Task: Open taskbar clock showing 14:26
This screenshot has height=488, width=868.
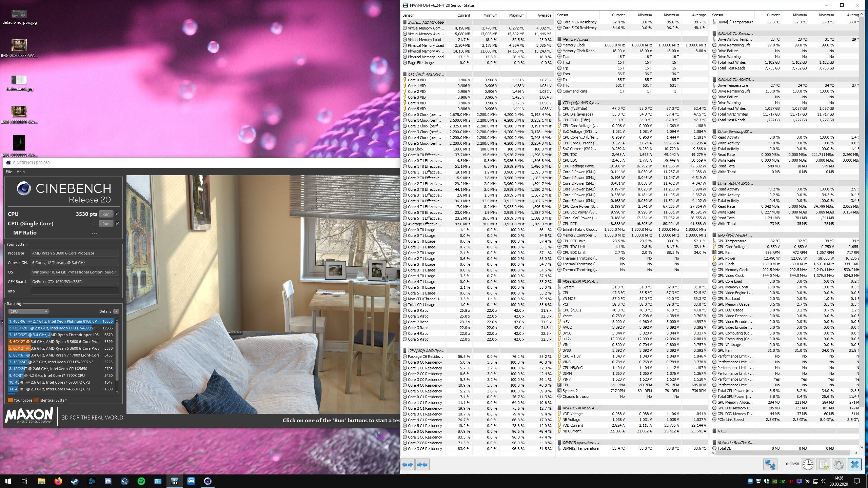Action: pos(838,481)
